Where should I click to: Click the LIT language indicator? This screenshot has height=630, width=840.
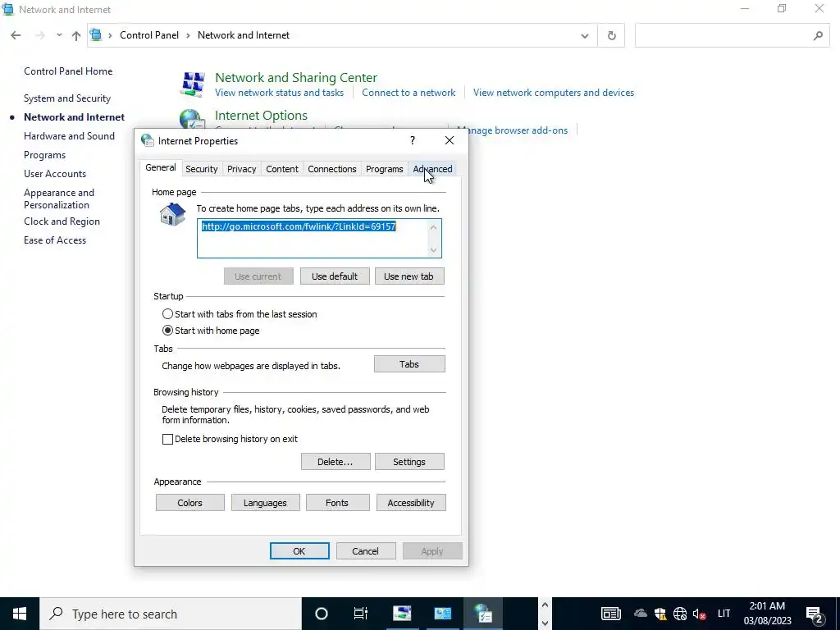[x=724, y=614]
